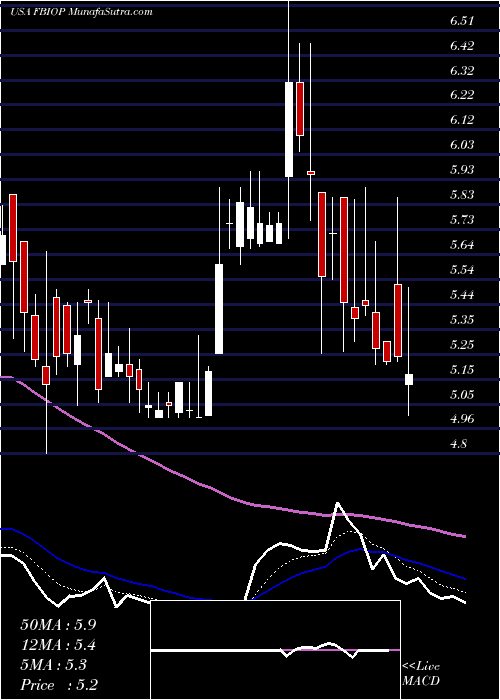500x700 pixels.
Task: Select the 4.96 price axis label
Action: (x=462, y=419)
